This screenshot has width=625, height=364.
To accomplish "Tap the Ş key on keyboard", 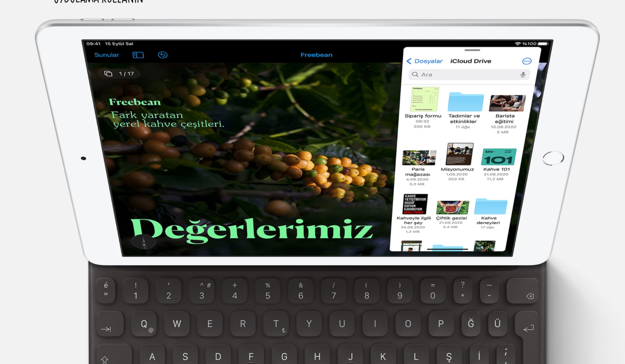I will point(449,354).
